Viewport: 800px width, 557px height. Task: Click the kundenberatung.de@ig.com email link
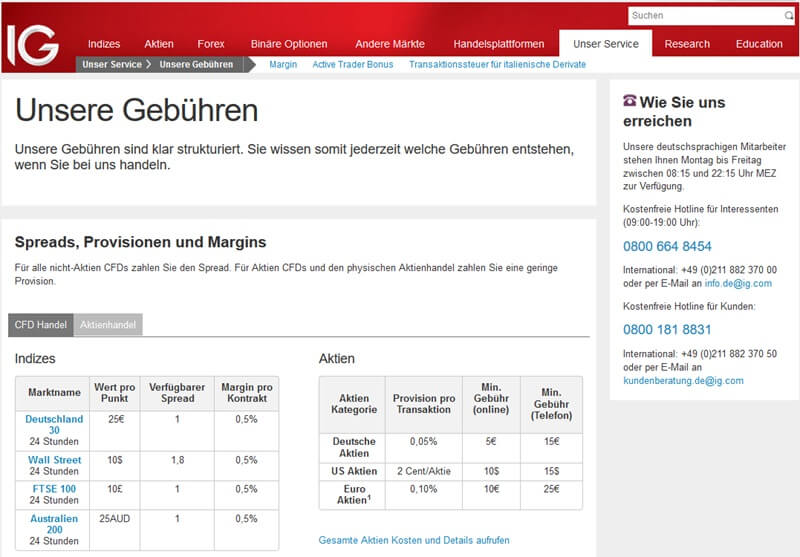pyautogui.click(x=683, y=381)
